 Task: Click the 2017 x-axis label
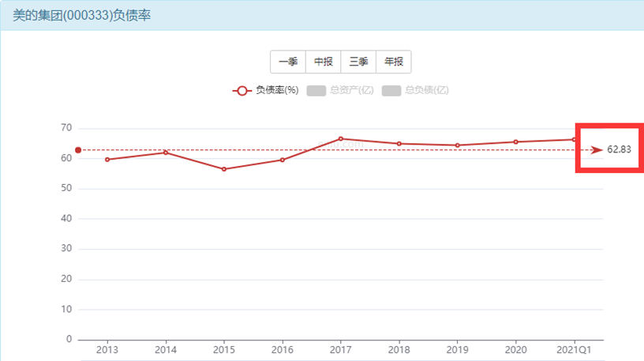[x=340, y=349]
